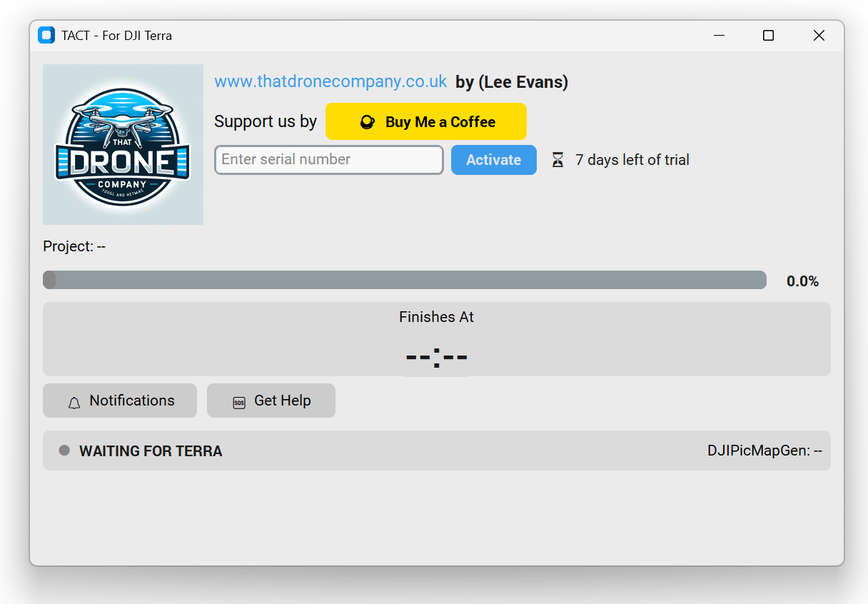This screenshot has width=868, height=604.
Task: Click the 'by (Lee Evans)' author text
Action: 512,82
